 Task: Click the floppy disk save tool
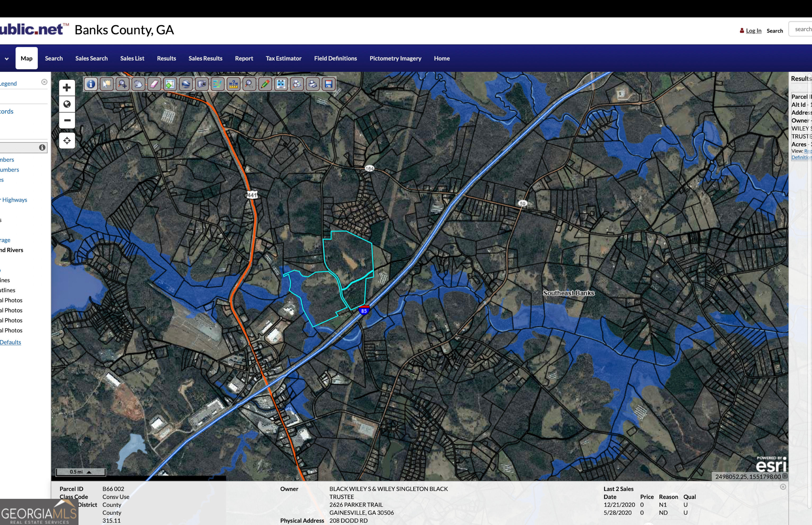tap(329, 84)
